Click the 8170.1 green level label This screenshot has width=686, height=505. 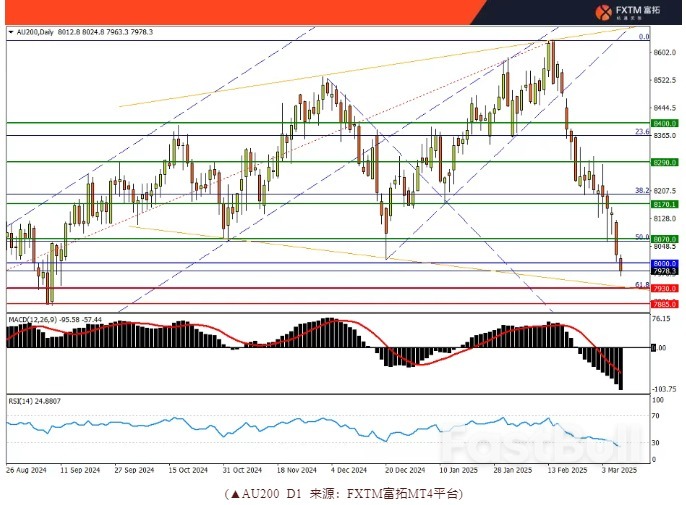tap(638, 203)
